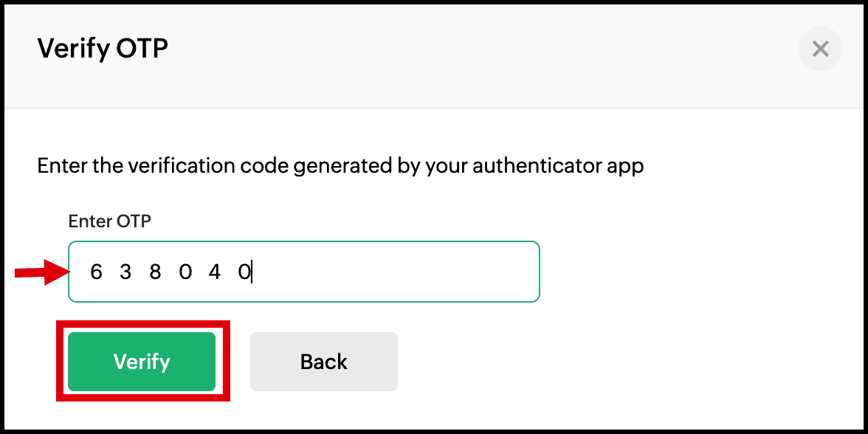The image size is (868, 434).
Task: Select the digit 4 in the OTP code
Action: tap(215, 272)
